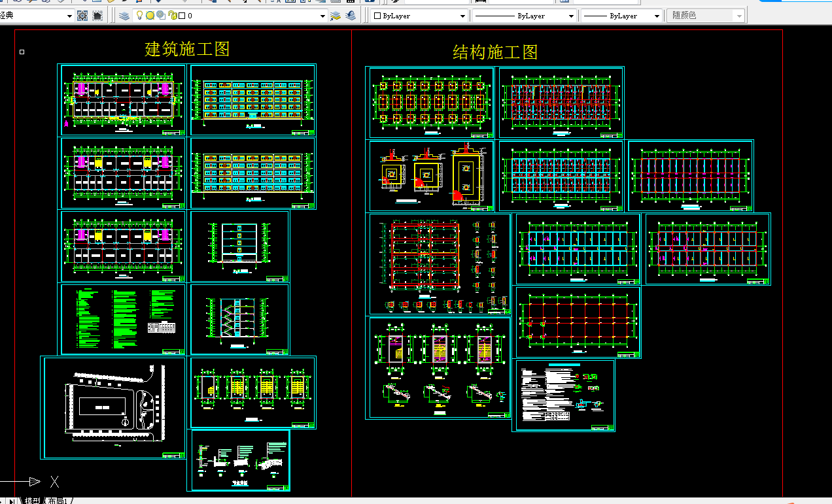Viewport: 832px width, 504px height.
Task: Toggle the lock padlock for layer 0
Action: tap(172, 16)
